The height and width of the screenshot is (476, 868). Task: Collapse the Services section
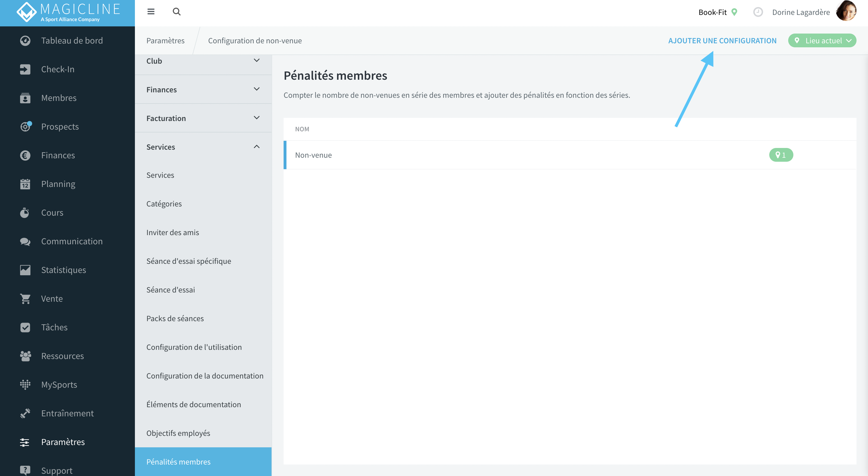point(203,147)
